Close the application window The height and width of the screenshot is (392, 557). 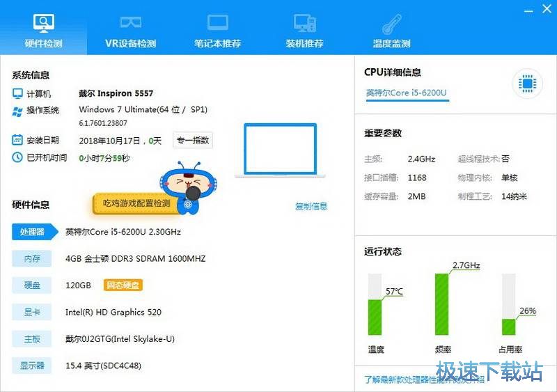click(547, 9)
